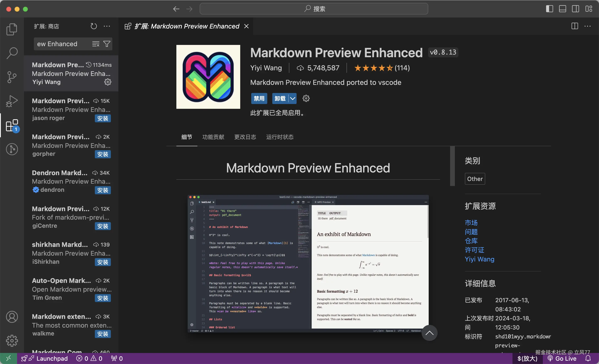The image size is (599, 364).
Task: Click the Other category tag
Action: tap(475, 179)
